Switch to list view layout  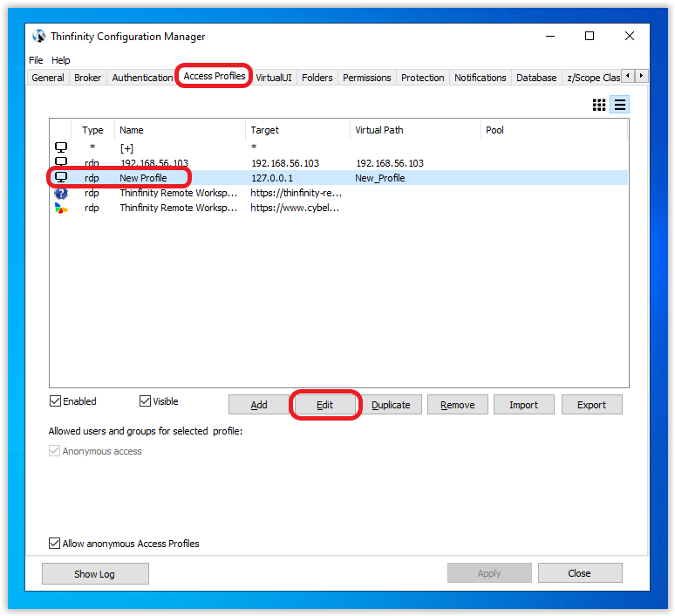[x=619, y=105]
